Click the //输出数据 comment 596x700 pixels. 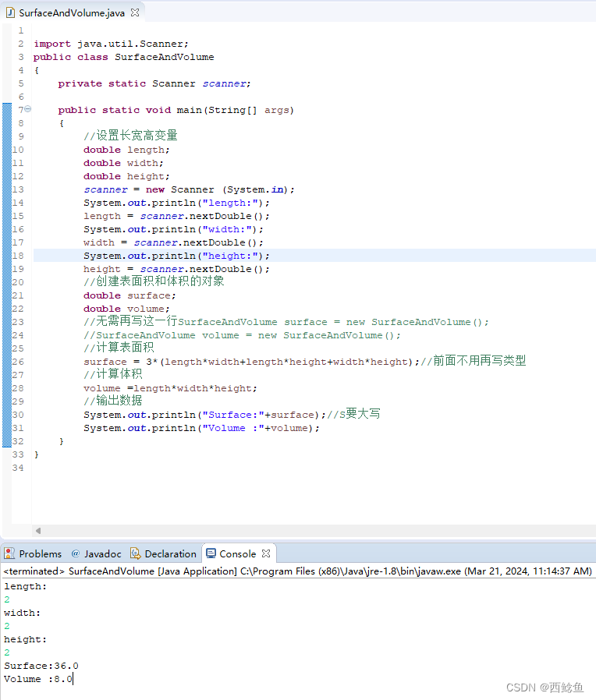tap(113, 400)
